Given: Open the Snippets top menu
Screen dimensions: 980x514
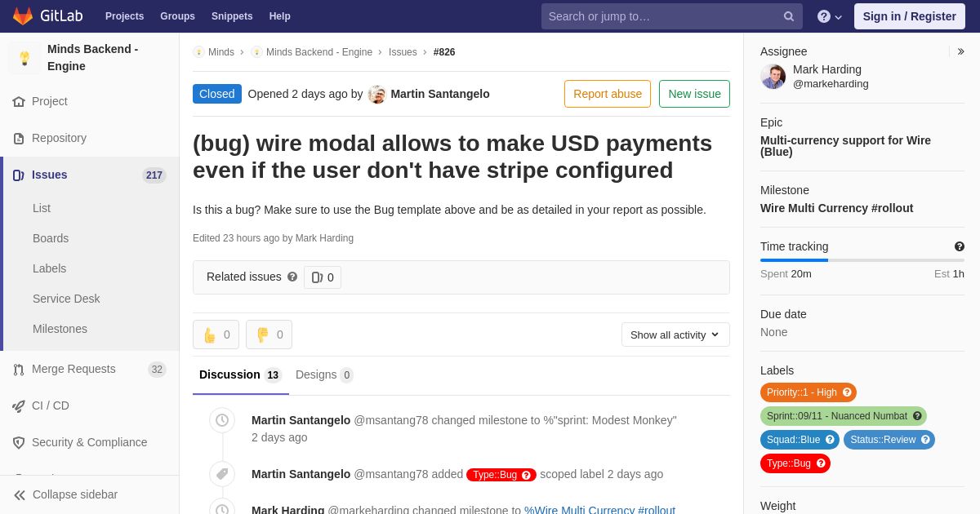Looking at the screenshot, I should coord(232,16).
